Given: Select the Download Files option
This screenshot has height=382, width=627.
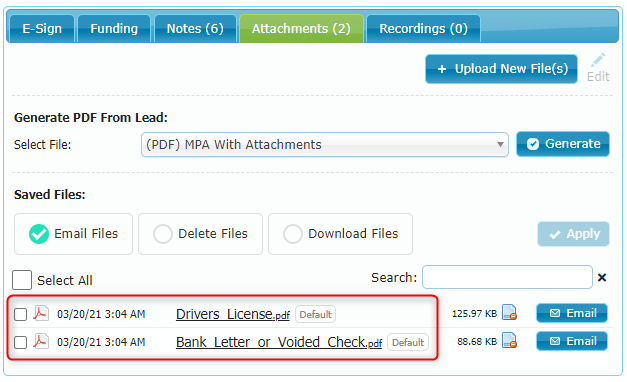Looking at the screenshot, I should pos(340,234).
